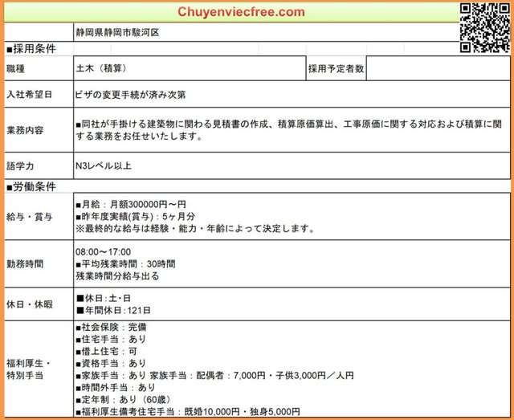Viewport: 514px width, 420px height.
Task: Click the 定年制：あり（60歳） line
Action: coord(119,399)
